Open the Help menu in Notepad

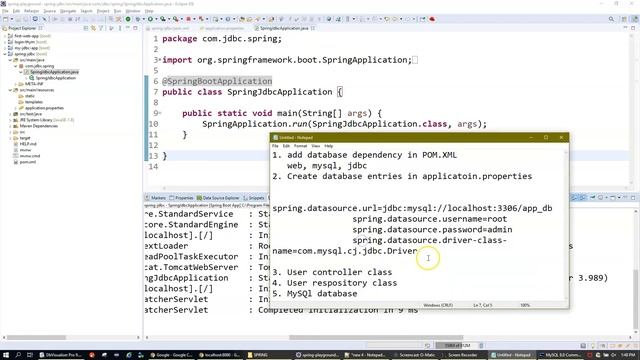pyautogui.click(x=329, y=146)
